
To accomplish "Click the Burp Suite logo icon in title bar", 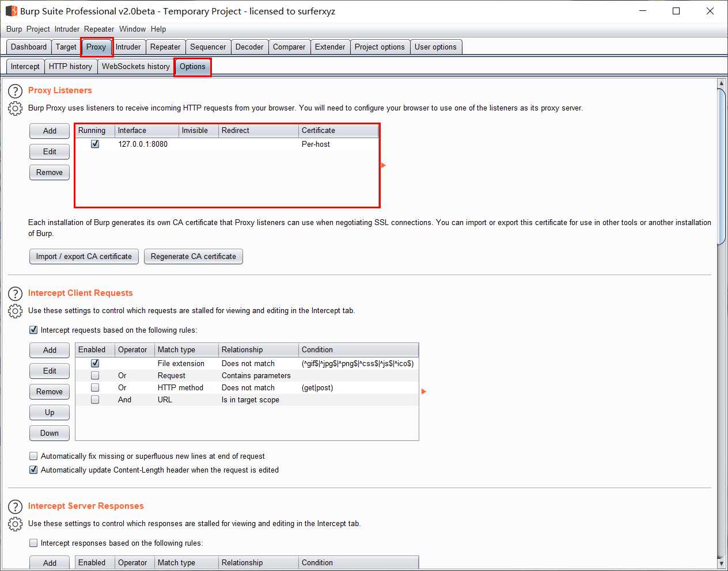I will point(11,11).
